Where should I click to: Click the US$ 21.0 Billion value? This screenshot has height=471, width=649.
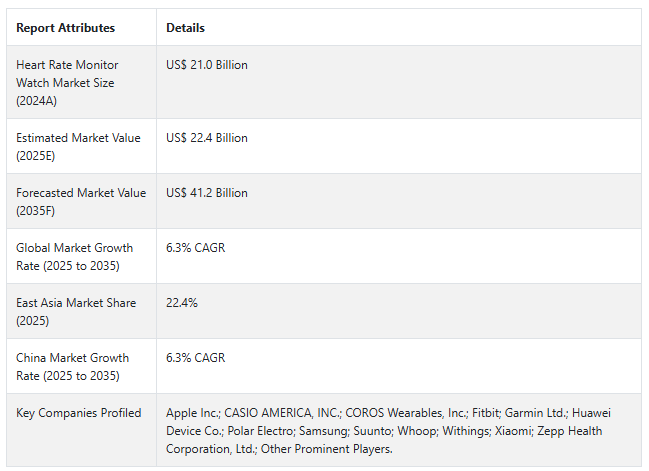point(207,65)
